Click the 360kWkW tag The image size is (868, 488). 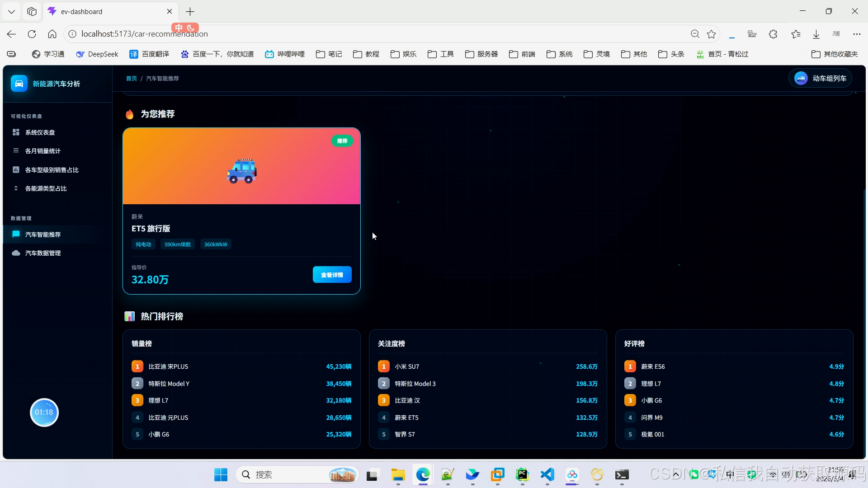tap(216, 244)
